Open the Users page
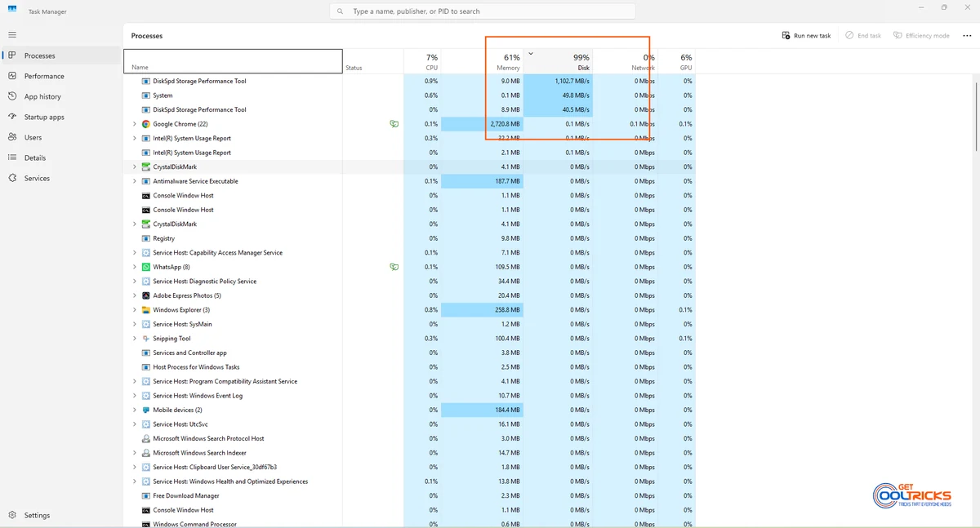The image size is (980, 528). point(62,137)
